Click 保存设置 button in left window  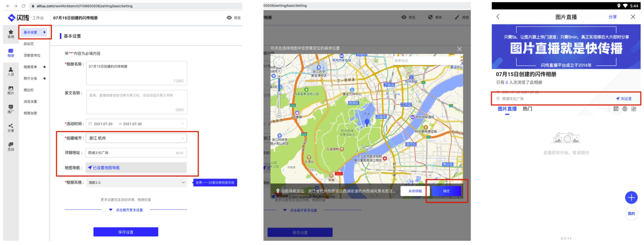coord(126,232)
